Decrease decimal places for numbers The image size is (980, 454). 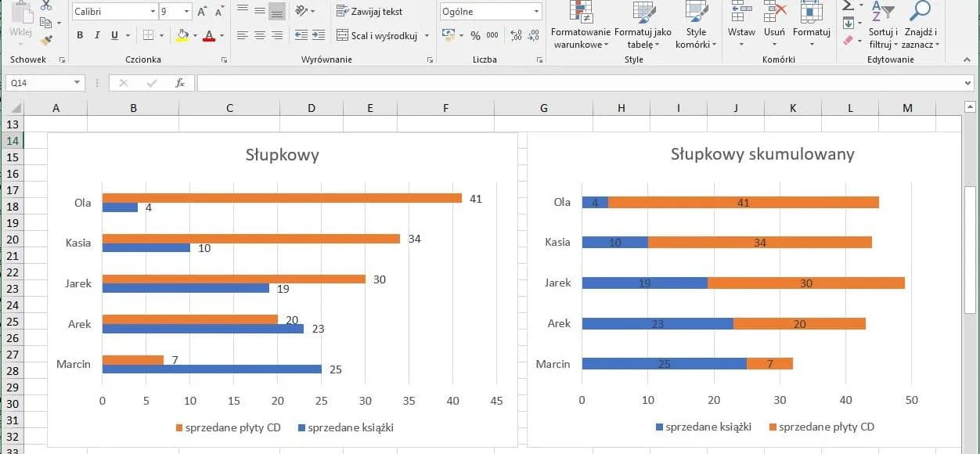click(x=534, y=35)
